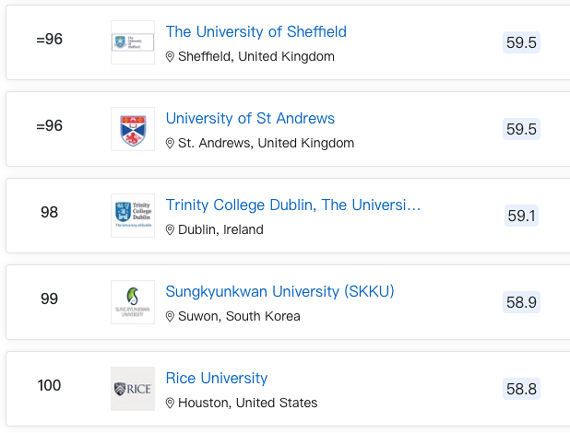The width and height of the screenshot is (570, 433).
Task: Click the 58.8 score badge
Action: [x=521, y=389]
